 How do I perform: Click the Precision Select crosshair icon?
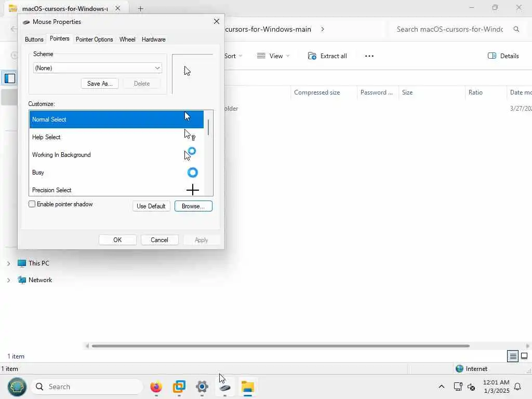[x=192, y=190]
